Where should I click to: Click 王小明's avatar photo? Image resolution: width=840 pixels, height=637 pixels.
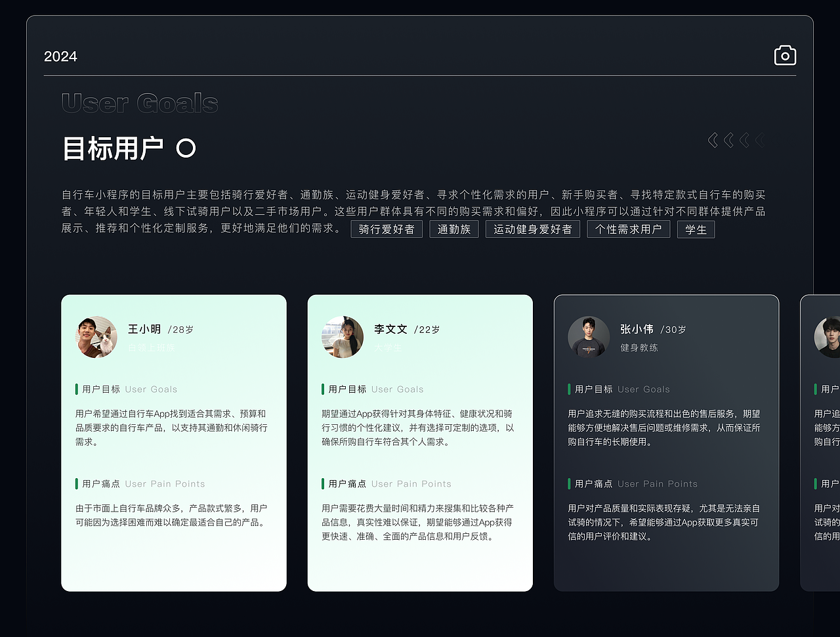(96, 337)
